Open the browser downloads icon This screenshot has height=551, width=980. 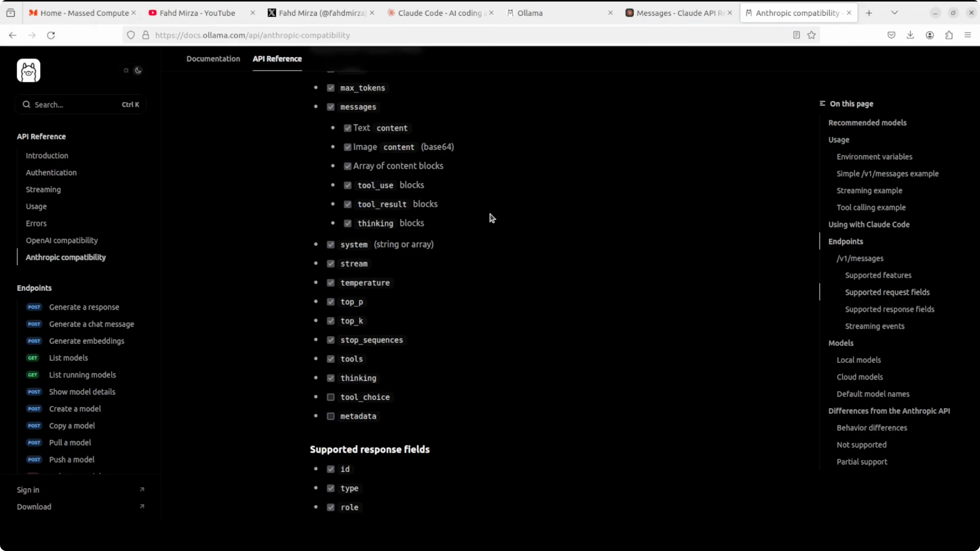point(910,35)
